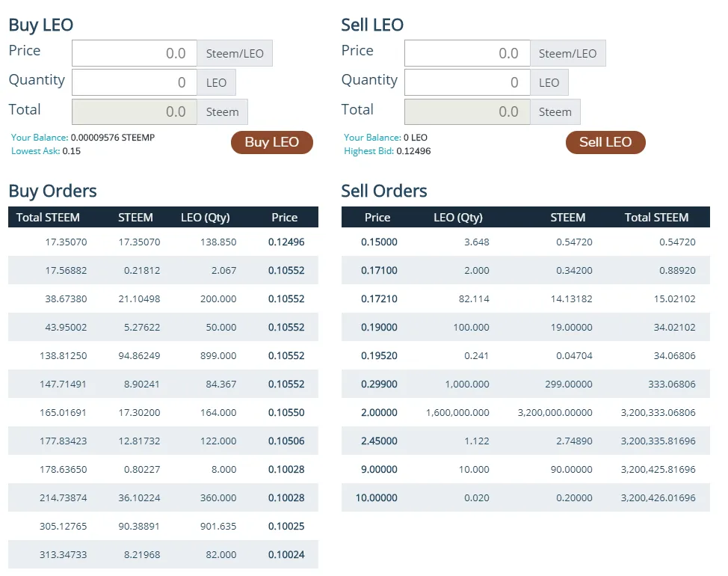
Task: Click buy STEEM amount 17.35070 in STEEM column
Action: pos(139,242)
